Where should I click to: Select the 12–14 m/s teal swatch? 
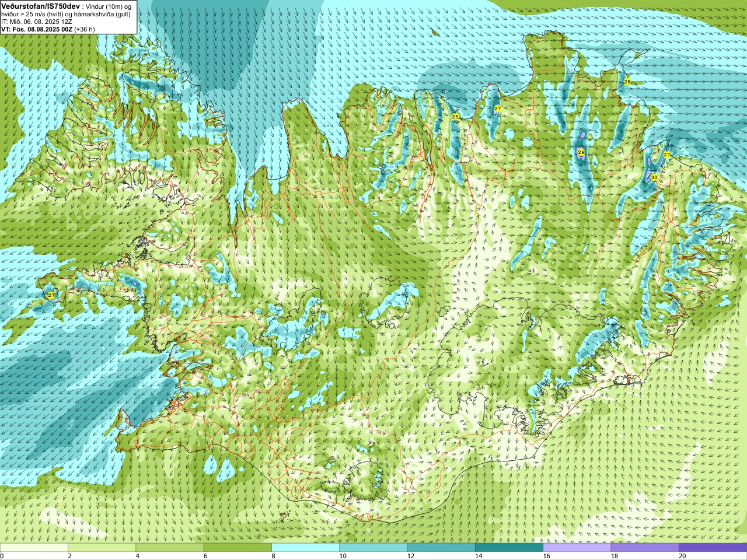(x=441, y=548)
